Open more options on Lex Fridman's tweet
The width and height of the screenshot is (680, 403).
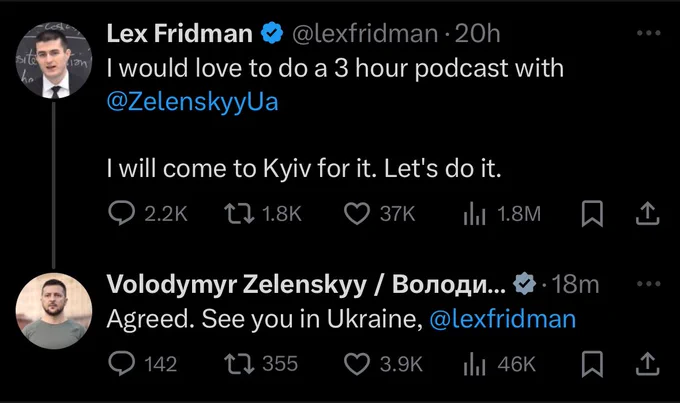(649, 33)
